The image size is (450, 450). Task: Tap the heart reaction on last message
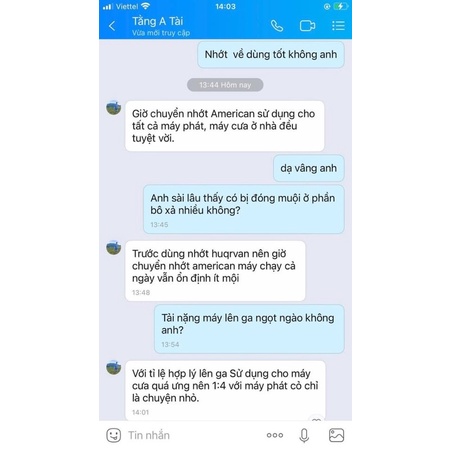point(316,418)
